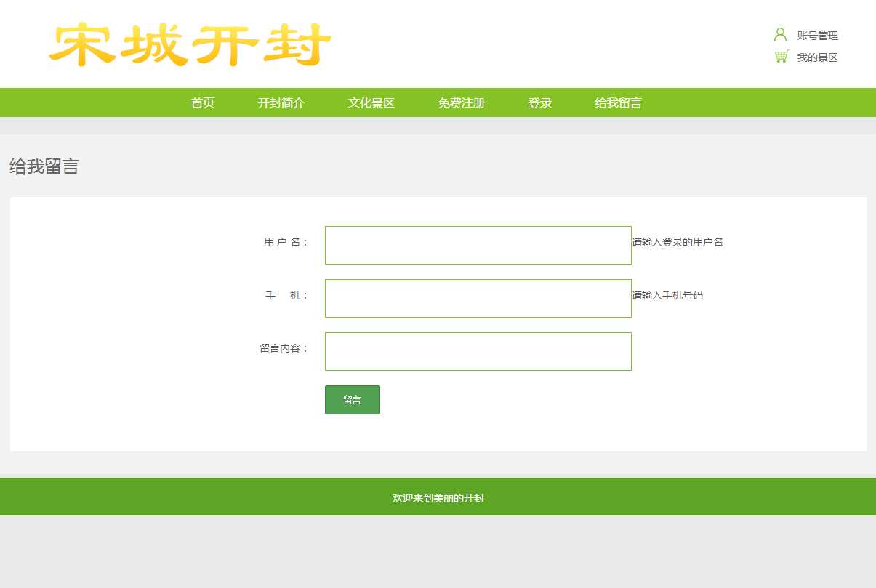The height and width of the screenshot is (588, 876).
Task: Click the shopping cart icon beside 我的景区
Action: coord(781,57)
